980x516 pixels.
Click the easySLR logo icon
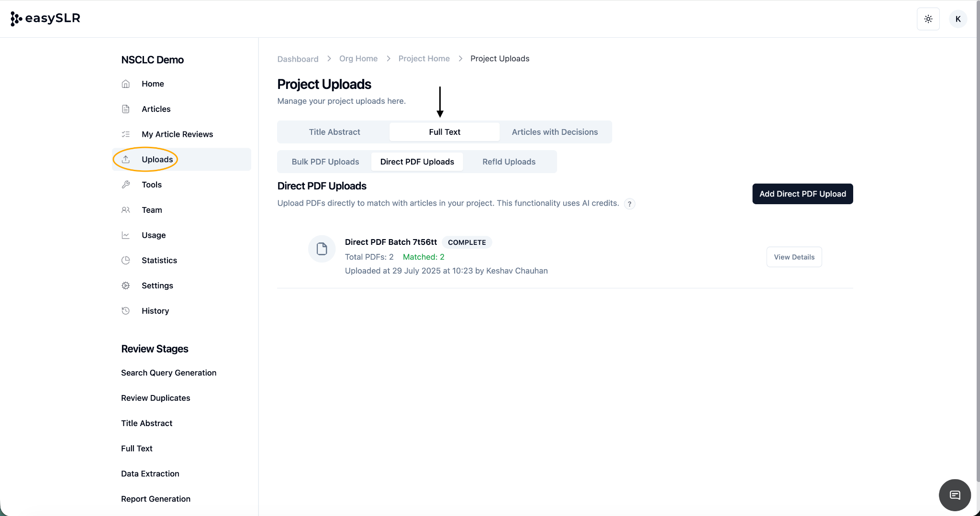tap(16, 19)
